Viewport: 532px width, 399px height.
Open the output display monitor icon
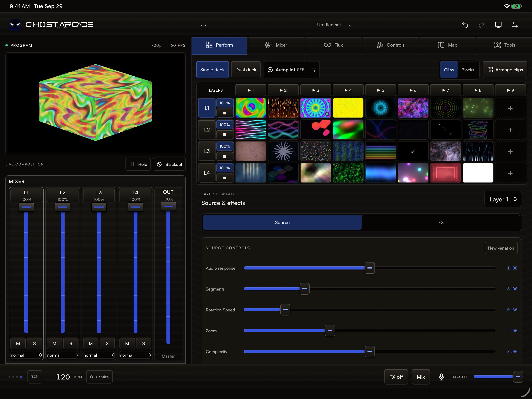(498, 25)
